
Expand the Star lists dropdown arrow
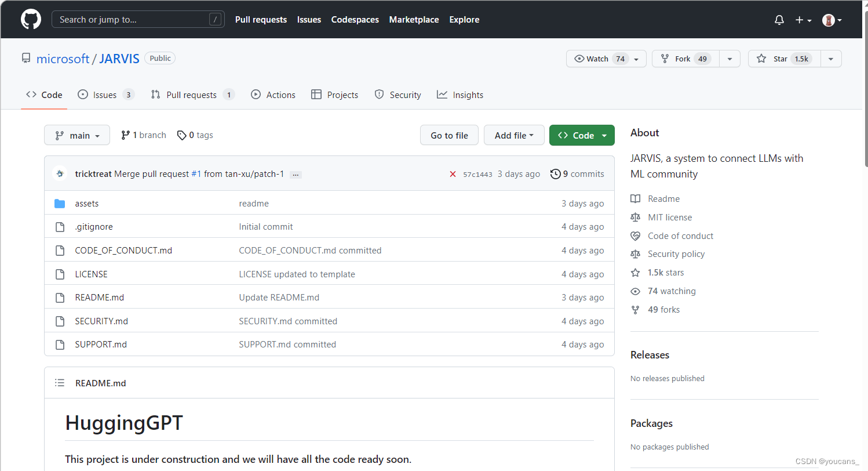click(831, 59)
